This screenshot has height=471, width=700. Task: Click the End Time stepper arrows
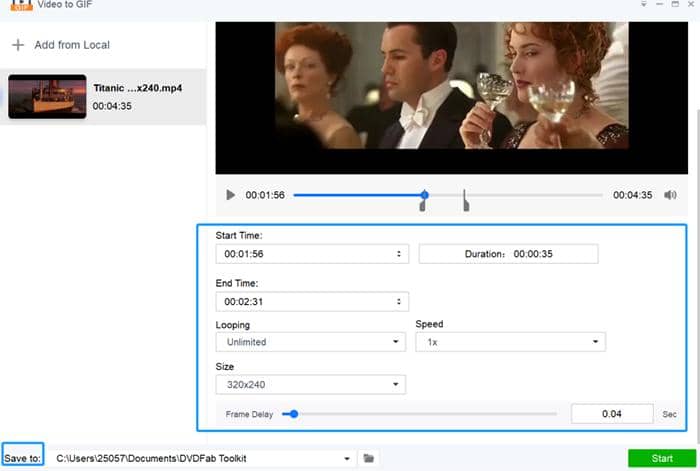click(400, 301)
